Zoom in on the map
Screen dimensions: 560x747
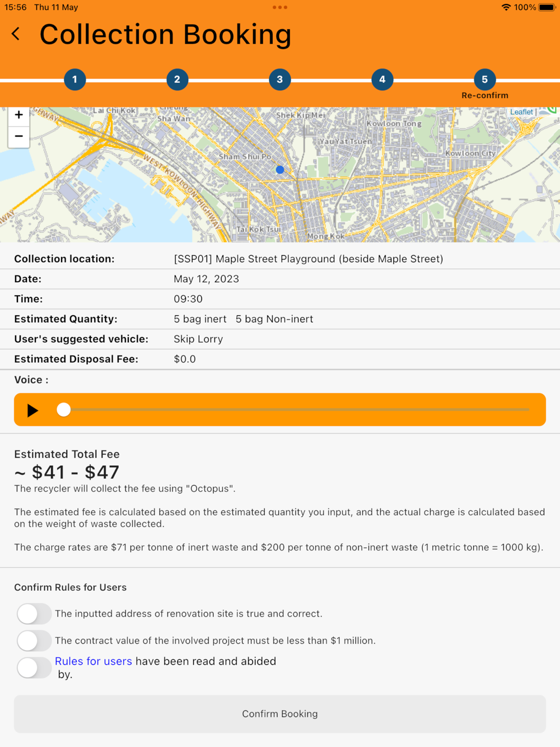18,115
